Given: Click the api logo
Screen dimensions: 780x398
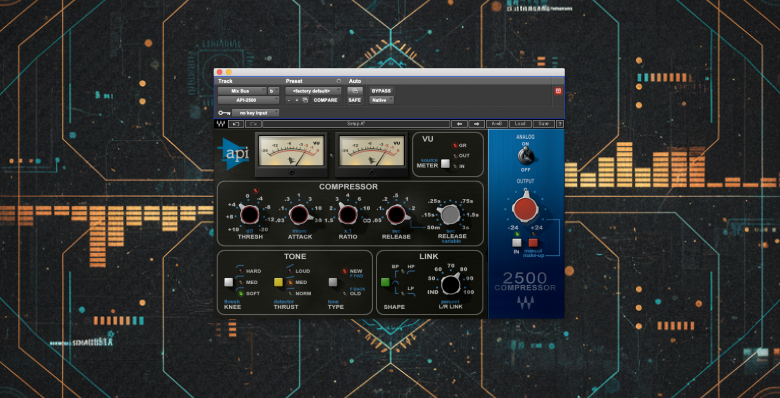Looking at the screenshot, I should pos(233,154).
